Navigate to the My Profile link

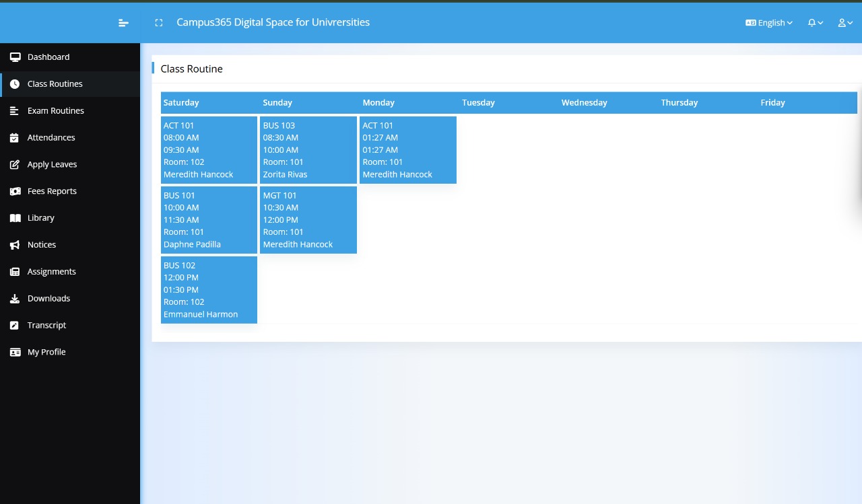point(46,352)
